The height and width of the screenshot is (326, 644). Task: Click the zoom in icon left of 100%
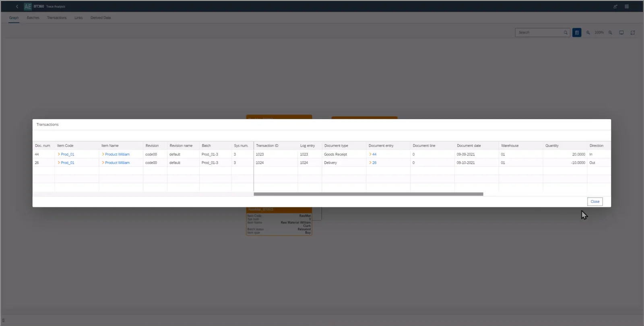(x=588, y=33)
